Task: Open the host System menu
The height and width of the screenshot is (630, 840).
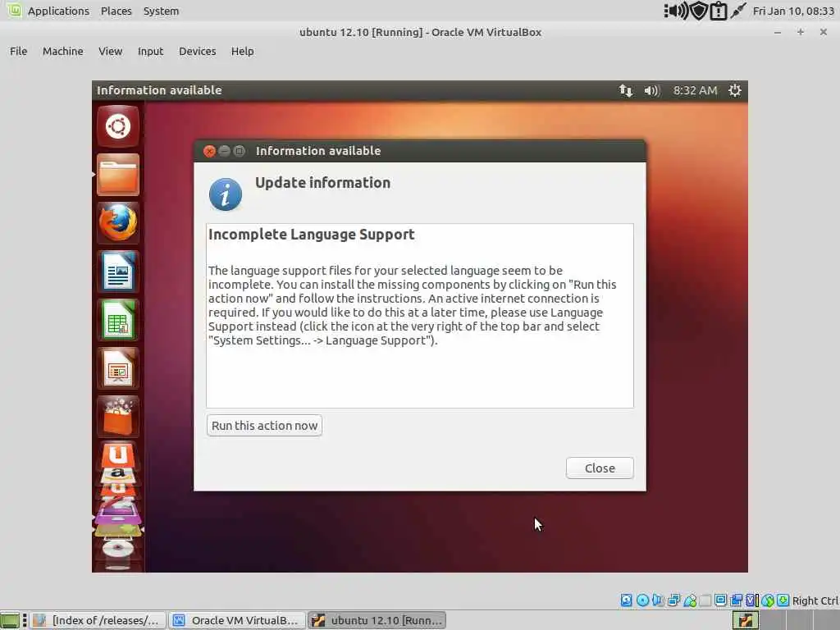Action: [x=162, y=11]
